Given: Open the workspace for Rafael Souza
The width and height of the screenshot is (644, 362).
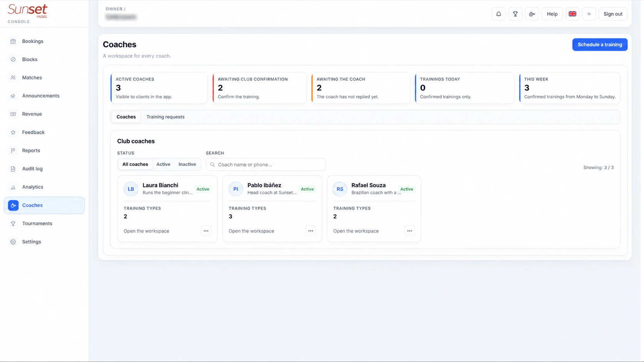Looking at the screenshot, I should tap(356, 231).
